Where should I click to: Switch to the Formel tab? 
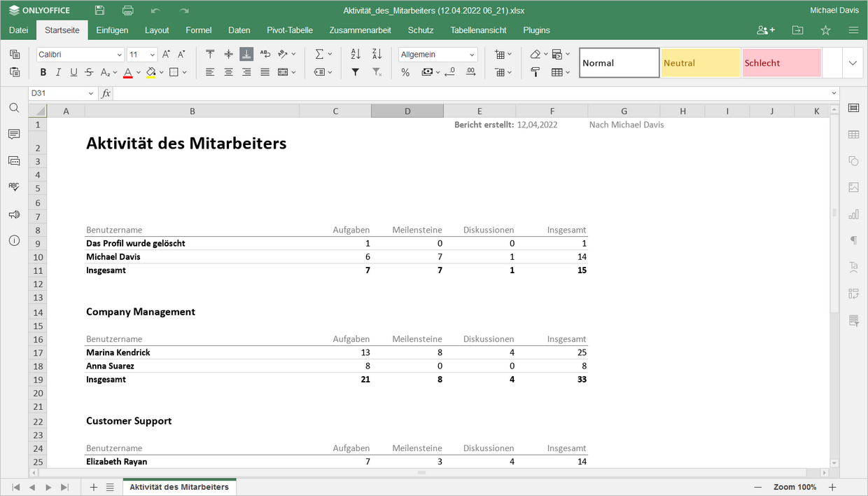(x=199, y=30)
